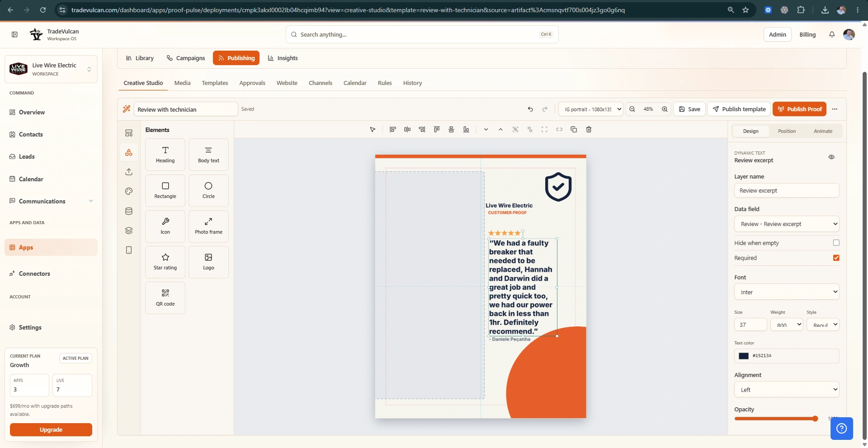This screenshot has height=448, width=868.
Task: Switch to the Position tab
Action: 787,131
